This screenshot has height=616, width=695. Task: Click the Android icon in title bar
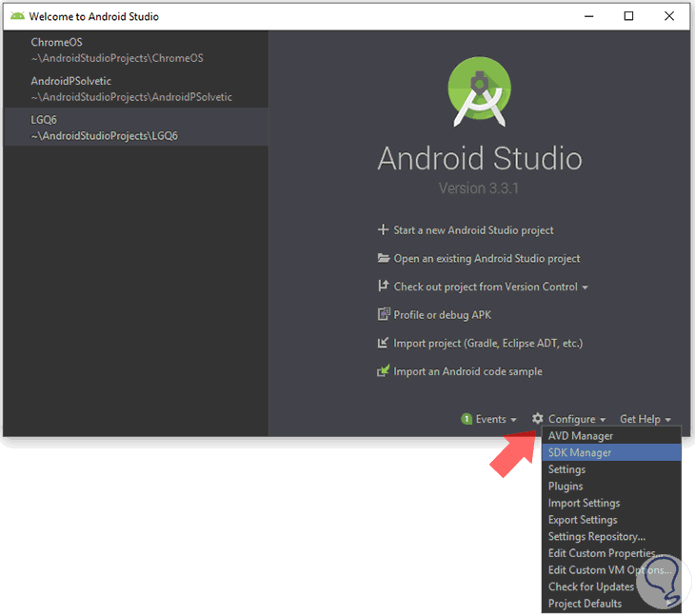[x=17, y=16]
